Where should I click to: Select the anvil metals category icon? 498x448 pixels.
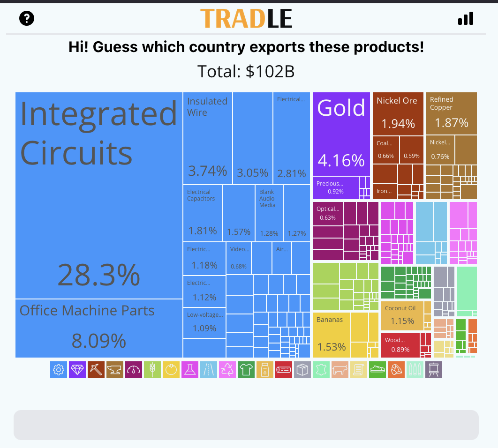coord(115,370)
